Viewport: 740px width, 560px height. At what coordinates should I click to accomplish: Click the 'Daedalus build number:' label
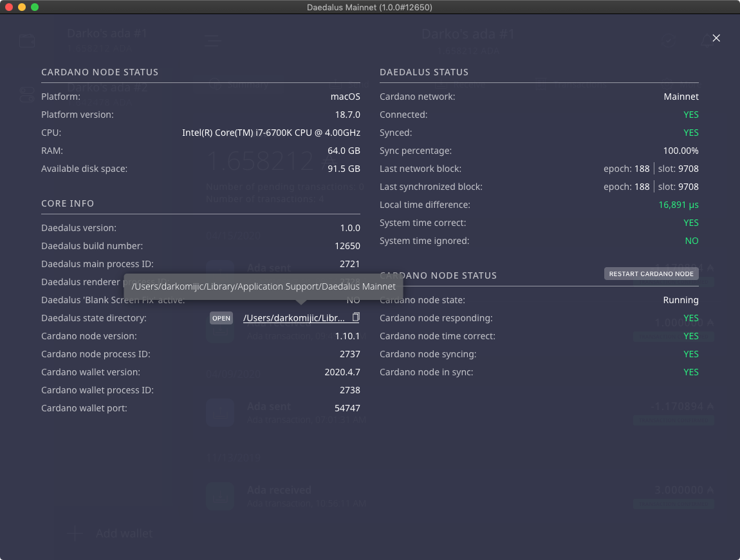point(92,246)
